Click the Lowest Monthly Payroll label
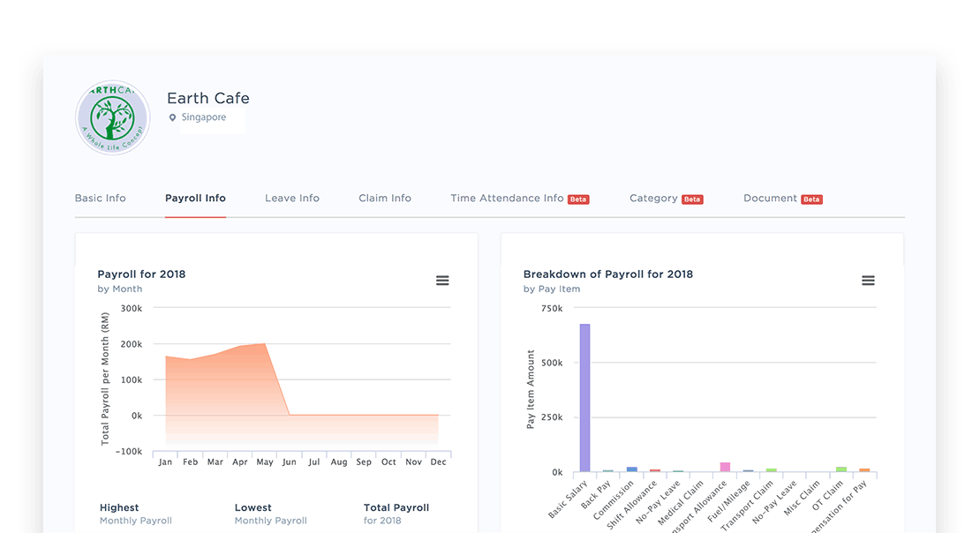 pyautogui.click(x=271, y=514)
